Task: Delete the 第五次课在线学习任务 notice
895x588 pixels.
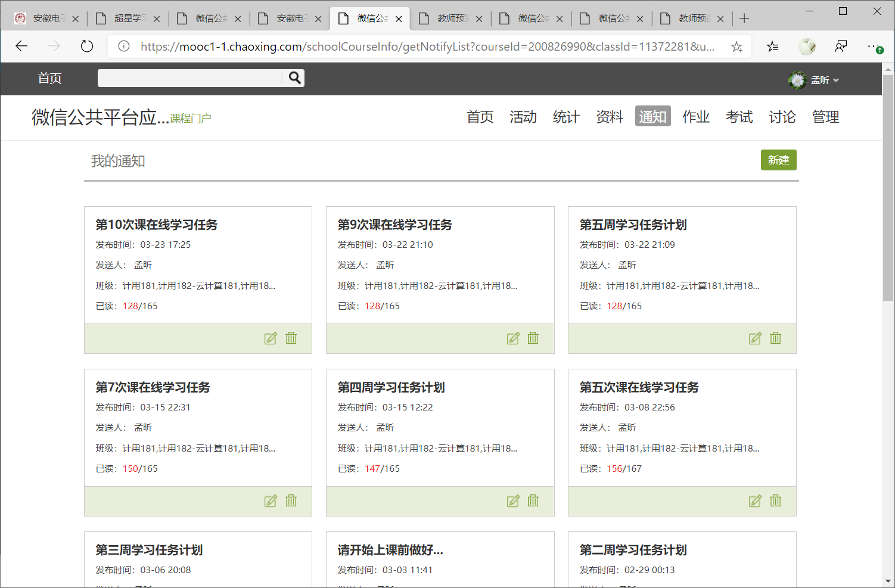Action: [775, 501]
